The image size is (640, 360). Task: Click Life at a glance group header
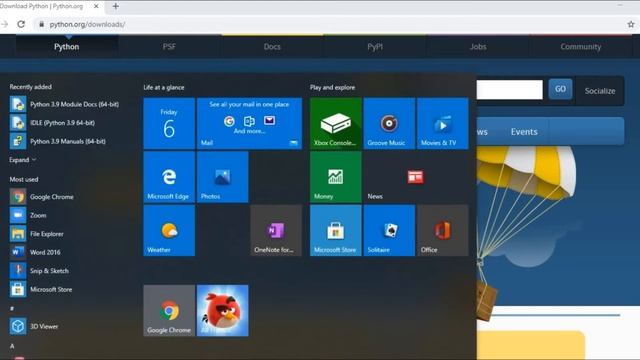coord(164,87)
